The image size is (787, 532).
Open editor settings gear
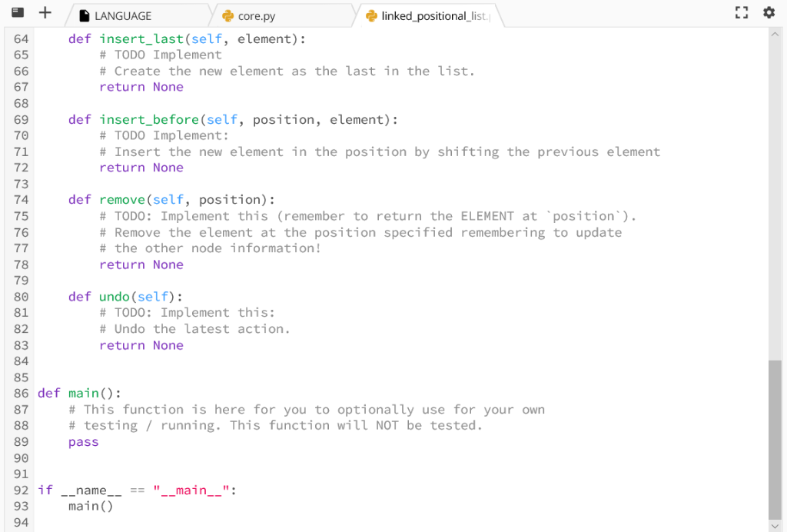(x=769, y=12)
